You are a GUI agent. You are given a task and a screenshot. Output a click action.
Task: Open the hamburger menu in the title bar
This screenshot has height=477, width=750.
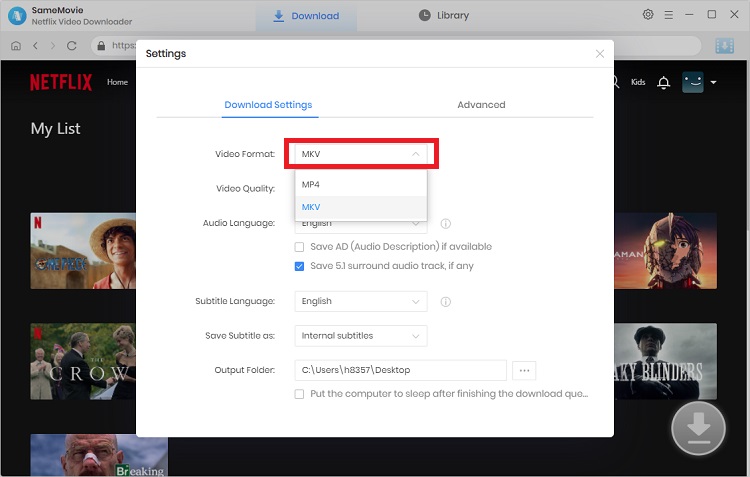pos(669,15)
